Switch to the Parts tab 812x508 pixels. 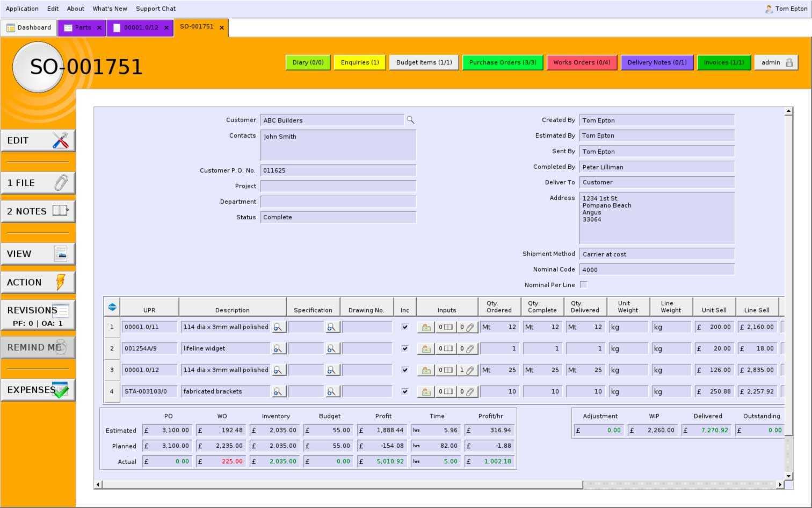[82, 27]
